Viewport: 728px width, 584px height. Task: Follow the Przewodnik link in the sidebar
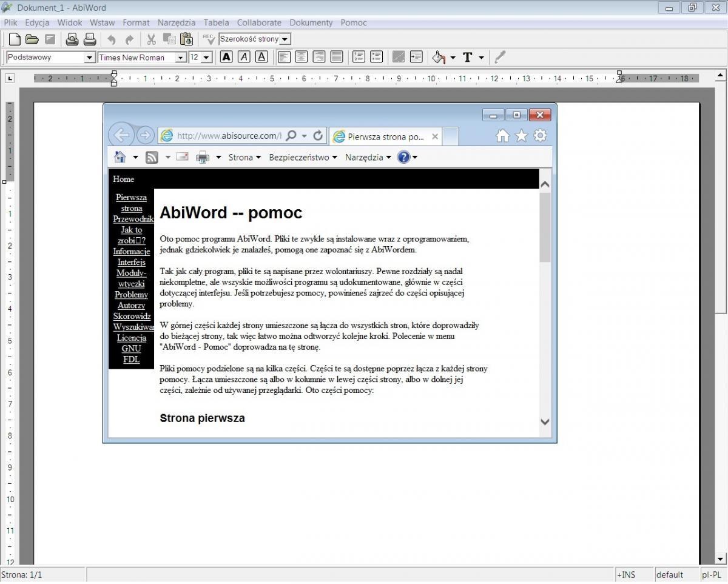pyautogui.click(x=133, y=219)
